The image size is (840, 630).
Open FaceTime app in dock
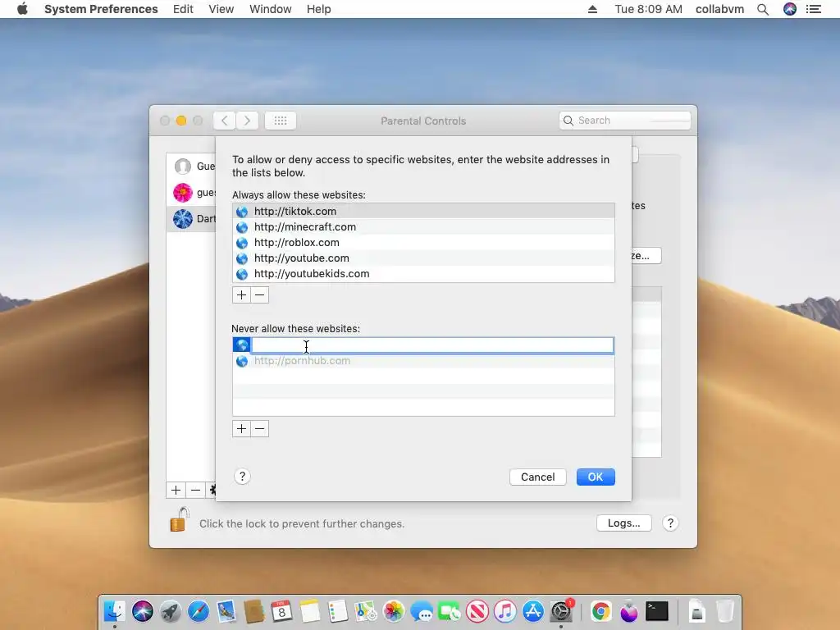[x=450, y=611]
